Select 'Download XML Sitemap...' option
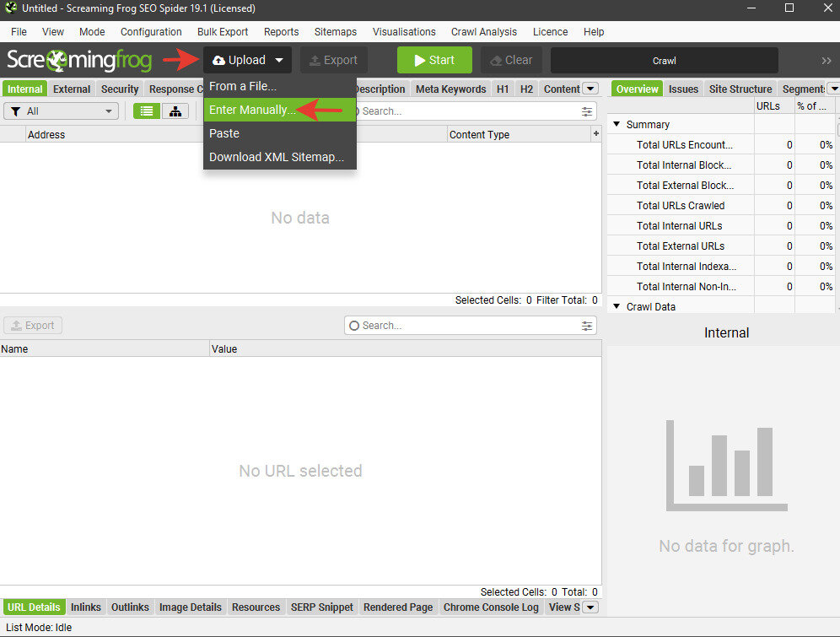This screenshot has height=637, width=840. 280,157
